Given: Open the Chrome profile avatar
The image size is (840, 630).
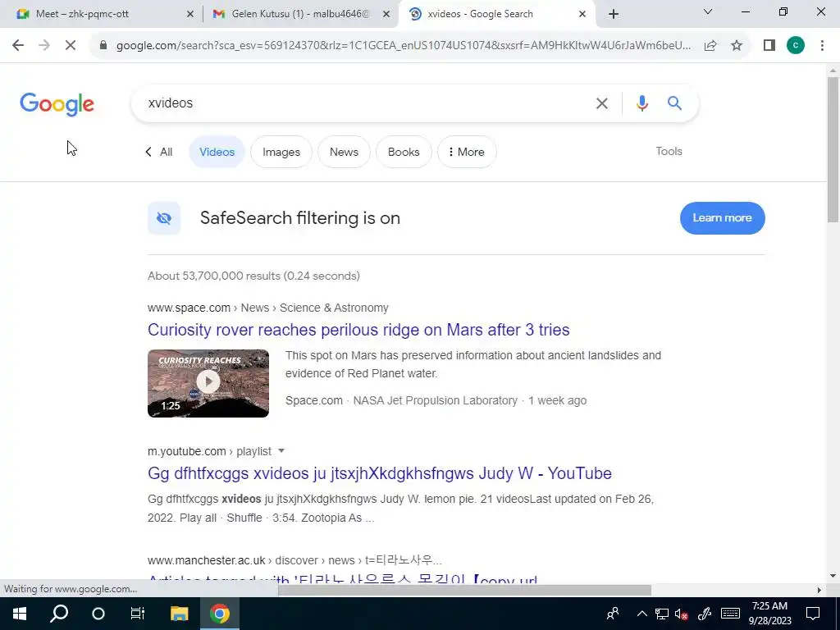Looking at the screenshot, I should click(x=796, y=46).
